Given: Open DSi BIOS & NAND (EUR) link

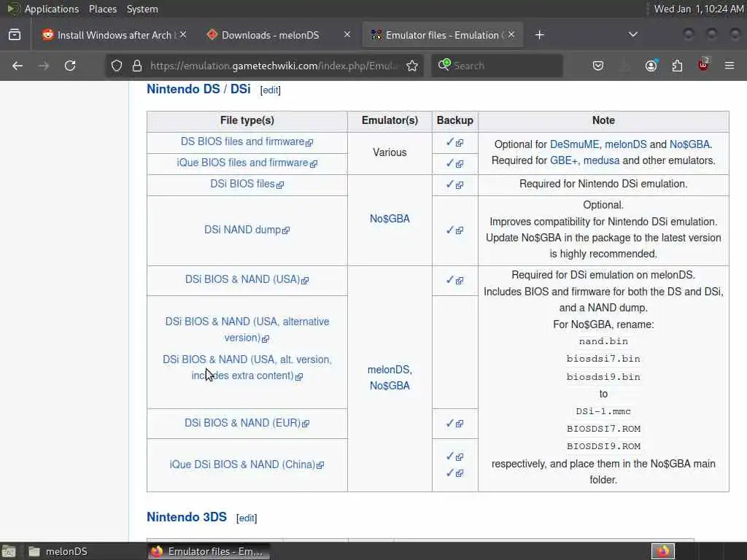Looking at the screenshot, I should pyautogui.click(x=247, y=423).
